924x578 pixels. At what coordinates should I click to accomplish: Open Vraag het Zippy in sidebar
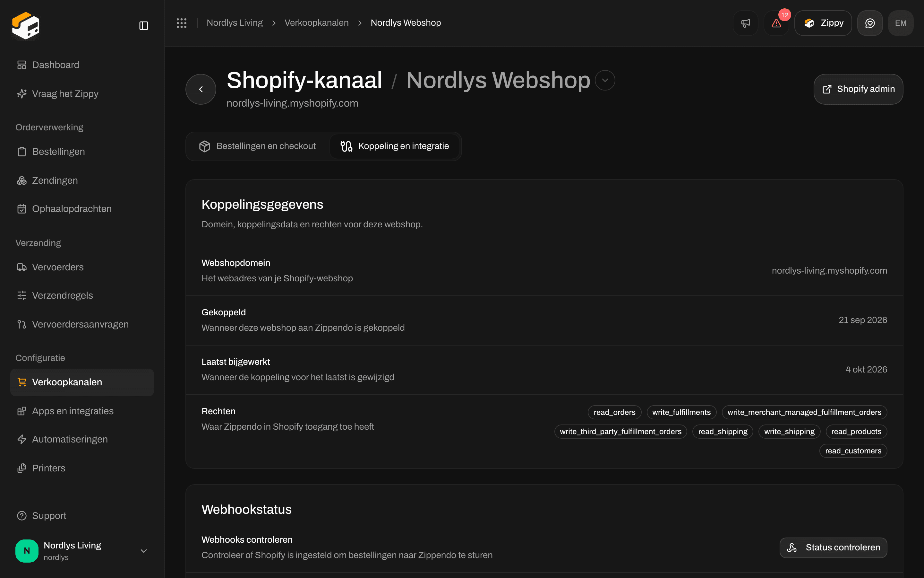(x=82, y=94)
